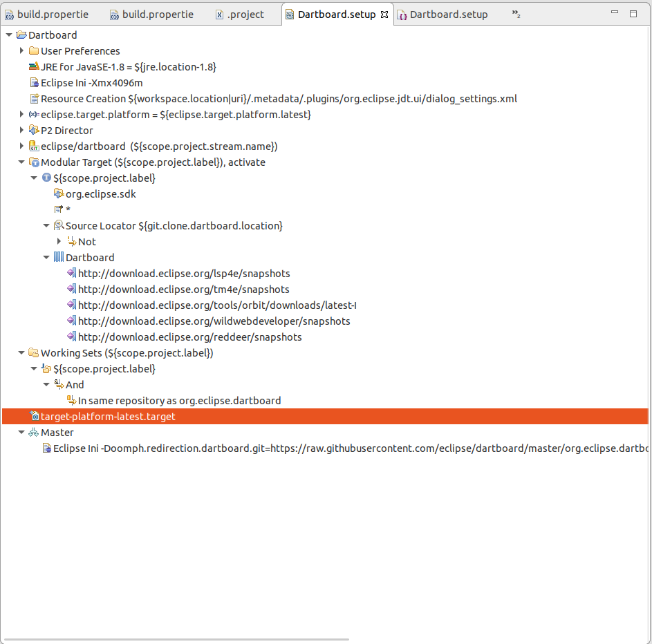Expand the P2 Director node
The height and width of the screenshot is (644, 652).
pos(21,130)
